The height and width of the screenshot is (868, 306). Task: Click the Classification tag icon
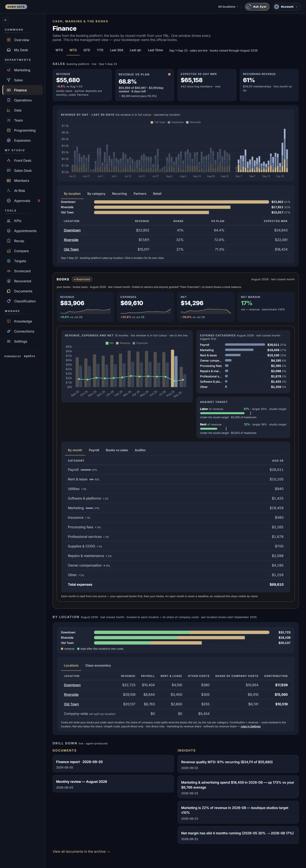click(9, 301)
